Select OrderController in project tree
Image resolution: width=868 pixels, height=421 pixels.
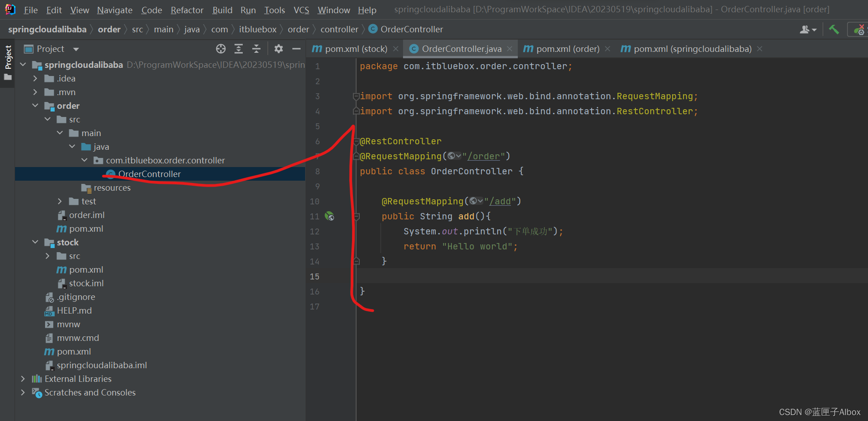(160, 174)
